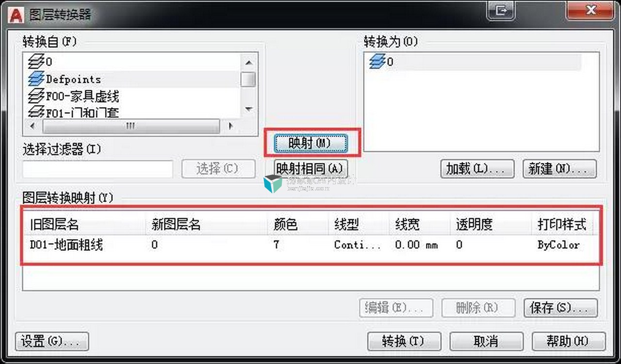Click the layer icon of layer 0 in Translate From
This screenshot has width=621, height=364.
point(37,62)
